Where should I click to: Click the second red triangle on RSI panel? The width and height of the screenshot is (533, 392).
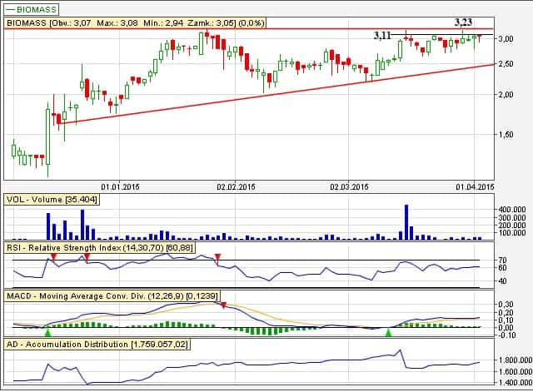tap(86, 257)
